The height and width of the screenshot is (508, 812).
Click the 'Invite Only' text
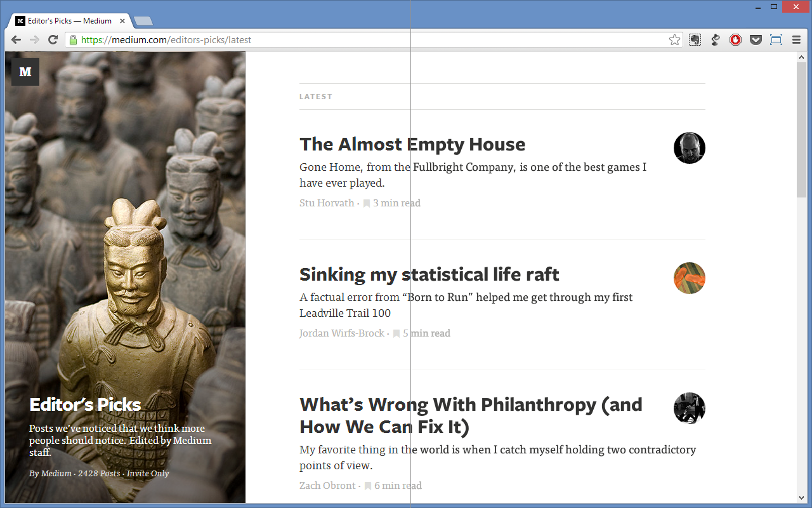coord(148,474)
